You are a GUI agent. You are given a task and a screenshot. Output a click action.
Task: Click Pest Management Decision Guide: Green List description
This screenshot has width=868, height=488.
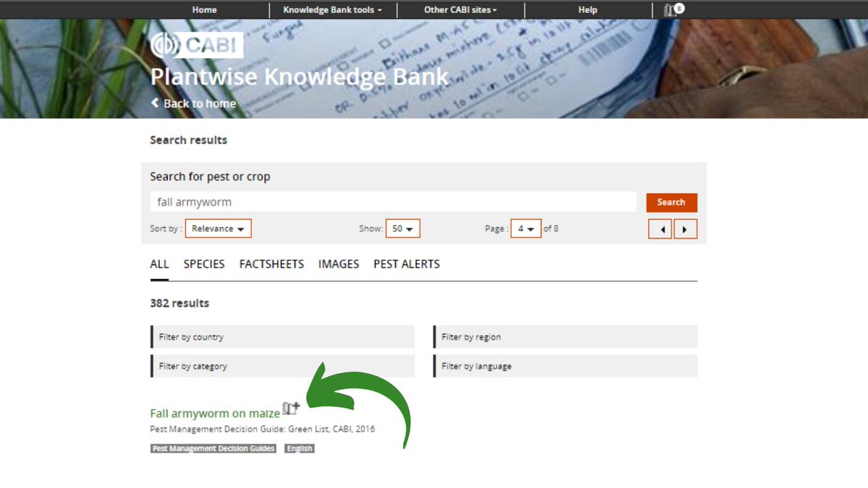coord(263,429)
